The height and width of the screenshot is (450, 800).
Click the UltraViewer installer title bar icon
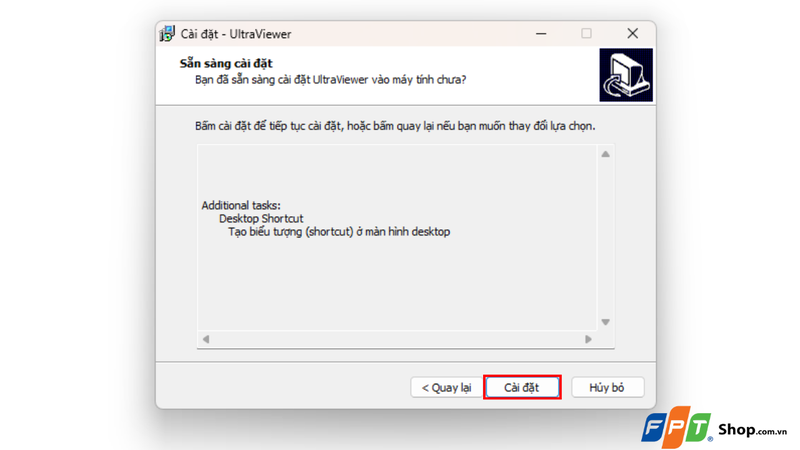[x=167, y=34]
